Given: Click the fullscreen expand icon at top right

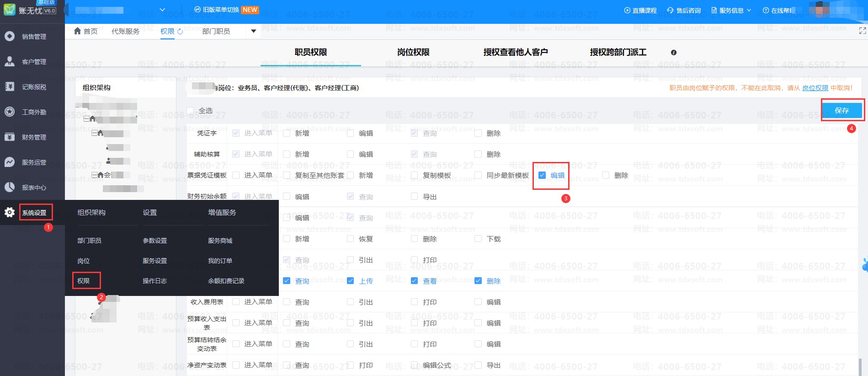Looking at the screenshot, I should [862, 31].
